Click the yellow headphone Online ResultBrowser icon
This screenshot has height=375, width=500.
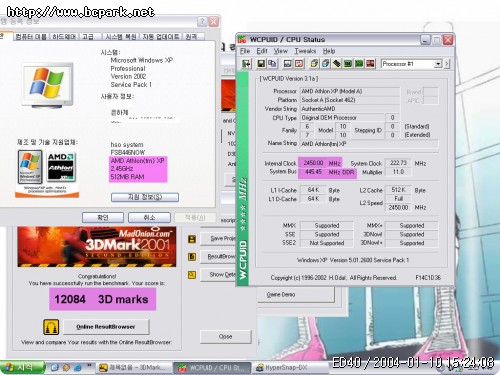click(x=51, y=327)
